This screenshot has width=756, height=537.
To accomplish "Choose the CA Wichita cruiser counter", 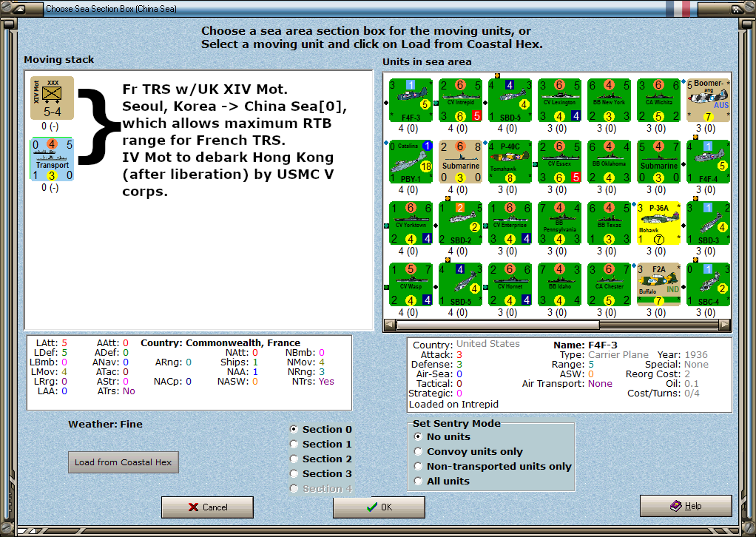I will [658, 101].
